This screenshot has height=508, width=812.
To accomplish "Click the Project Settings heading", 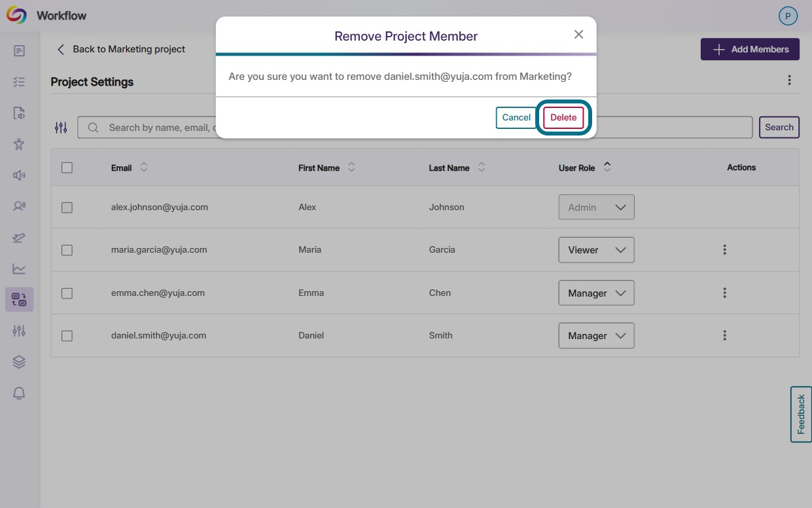I will 92,82.
